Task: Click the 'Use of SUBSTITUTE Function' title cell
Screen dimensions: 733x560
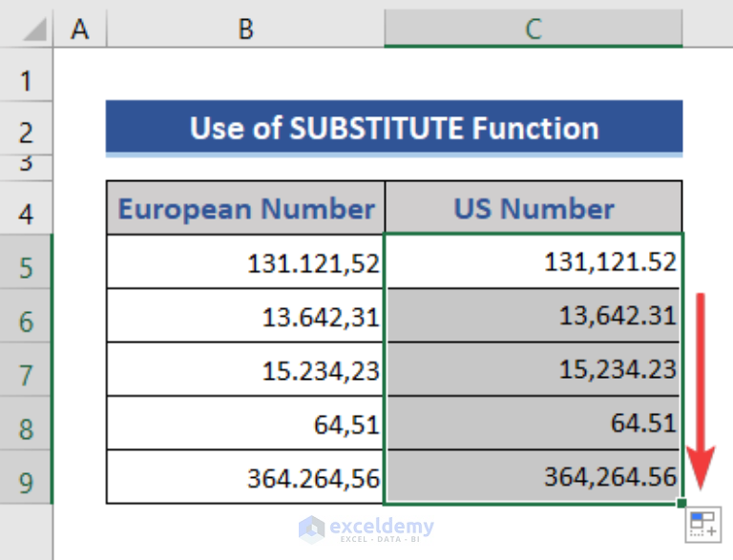Action: [x=394, y=127]
